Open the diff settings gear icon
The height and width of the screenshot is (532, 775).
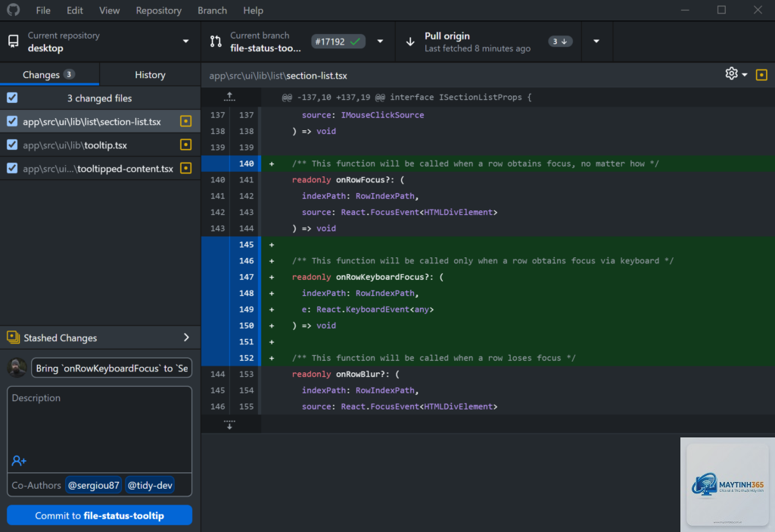[x=732, y=73]
